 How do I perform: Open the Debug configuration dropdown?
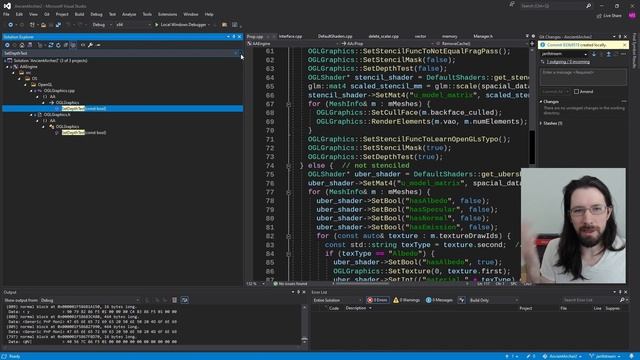coord(102,25)
